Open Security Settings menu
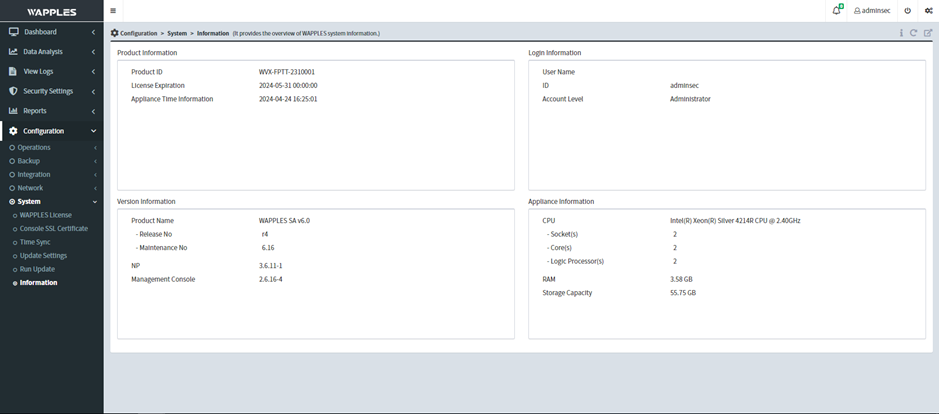 (x=48, y=91)
